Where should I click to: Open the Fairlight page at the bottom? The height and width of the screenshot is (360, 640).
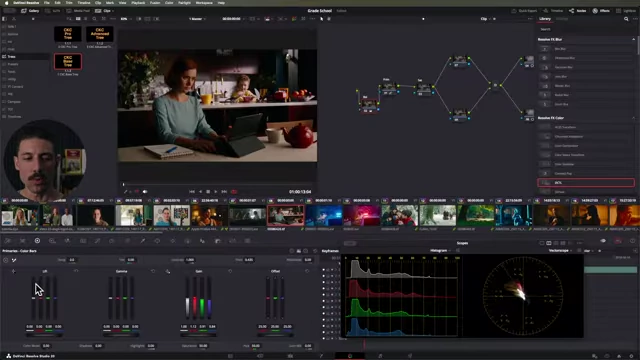380,356
